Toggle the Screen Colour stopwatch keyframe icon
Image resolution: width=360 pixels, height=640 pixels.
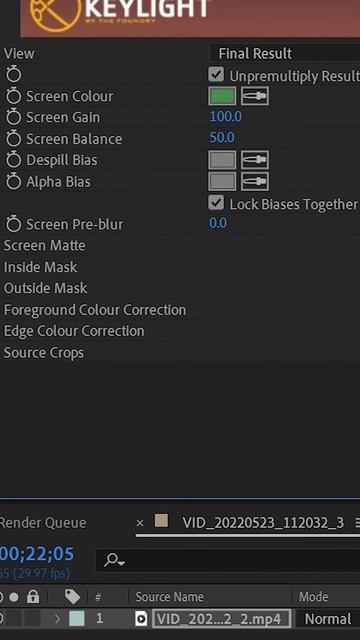(x=13, y=96)
